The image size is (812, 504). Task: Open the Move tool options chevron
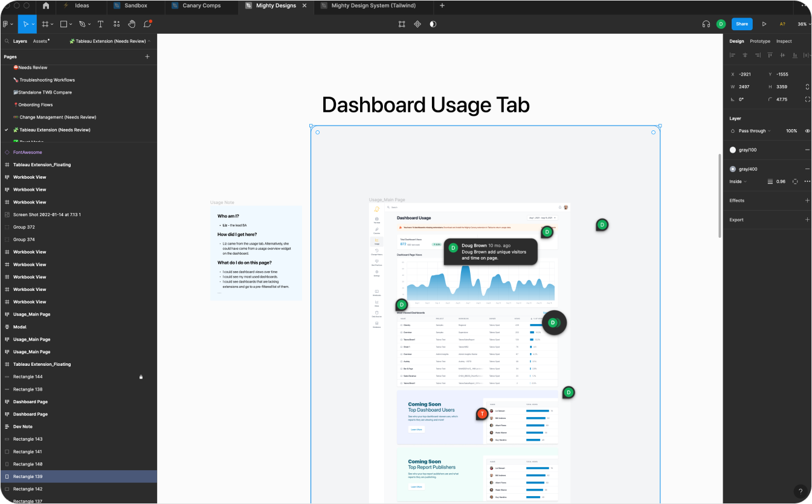coord(33,24)
